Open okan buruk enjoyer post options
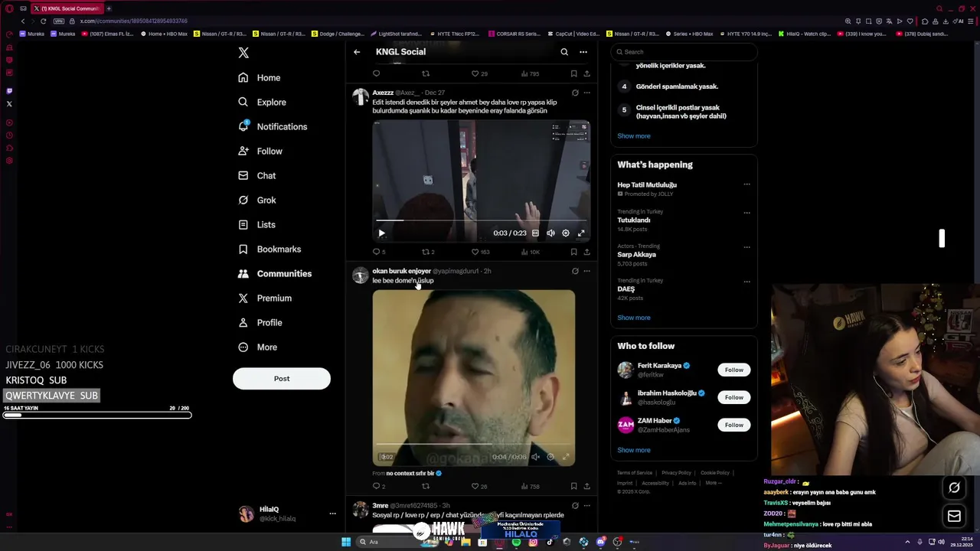The height and width of the screenshot is (551, 980). [x=587, y=271]
